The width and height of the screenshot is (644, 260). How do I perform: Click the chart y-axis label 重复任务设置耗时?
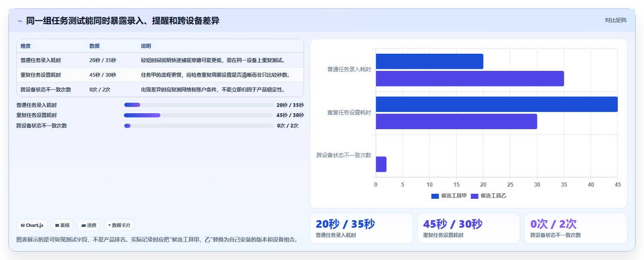[349, 112]
